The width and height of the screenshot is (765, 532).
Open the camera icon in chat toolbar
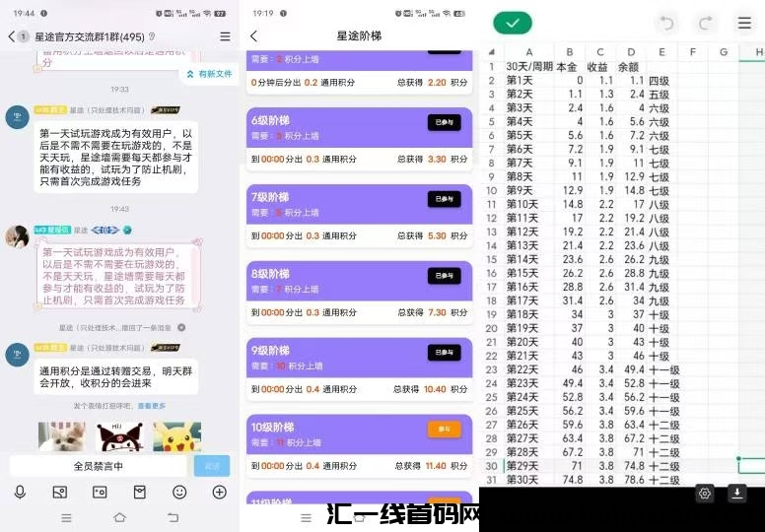click(x=100, y=492)
